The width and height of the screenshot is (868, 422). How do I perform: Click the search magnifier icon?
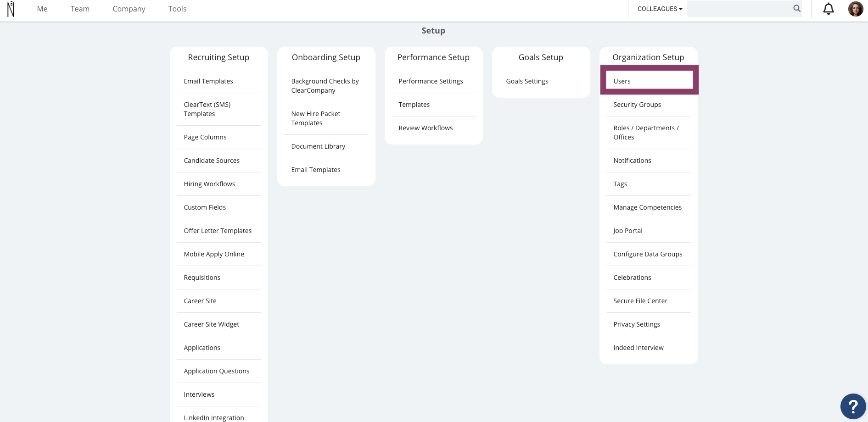797,8
